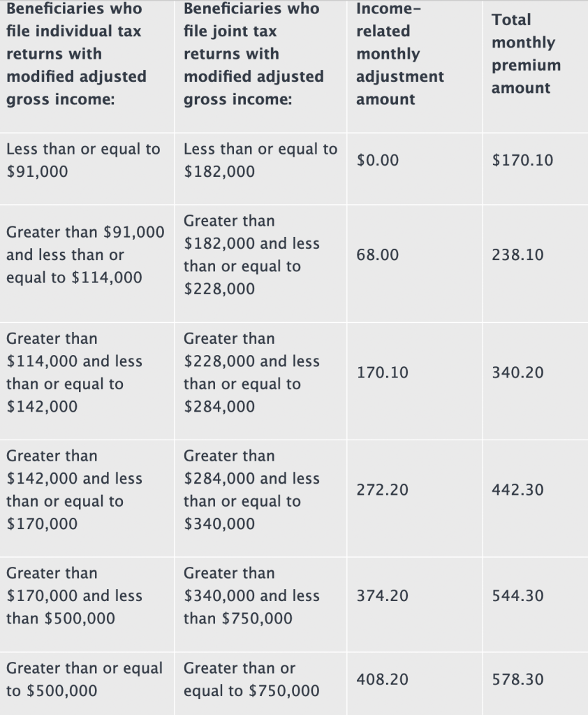Image resolution: width=588 pixels, height=715 pixels.
Task: Click the 68.00 adjustment amount
Action: [x=378, y=255]
